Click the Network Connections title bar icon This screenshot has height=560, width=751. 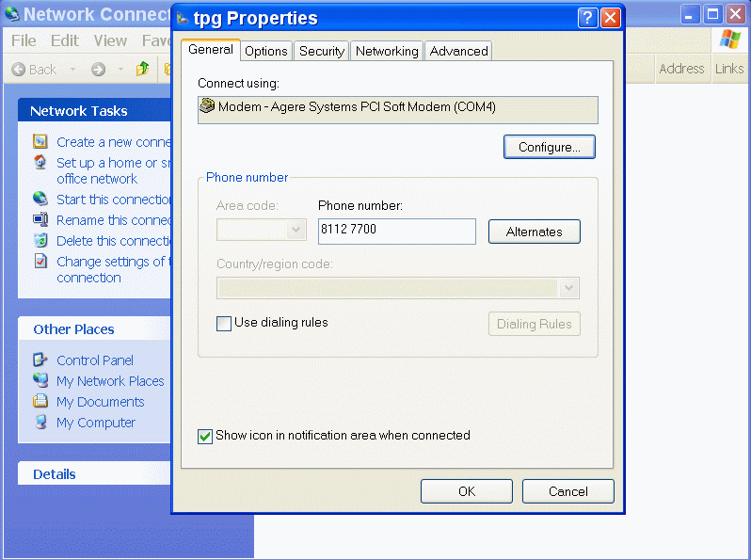[12, 14]
